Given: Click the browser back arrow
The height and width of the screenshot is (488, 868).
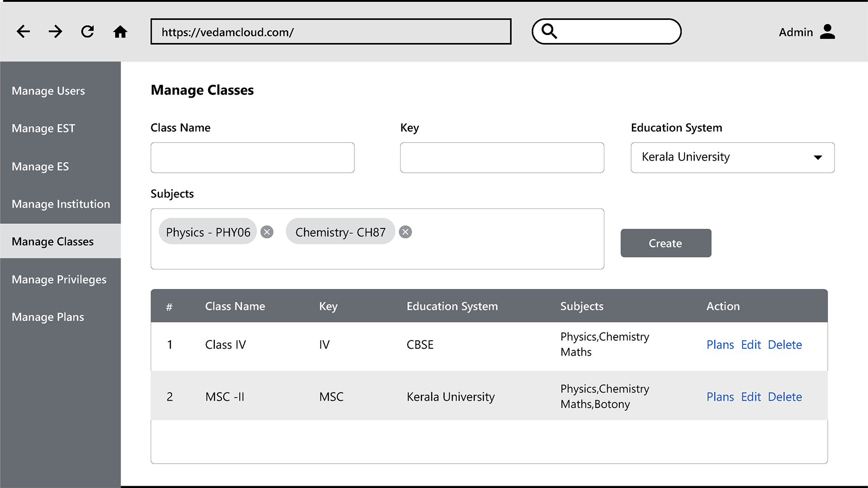Looking at the screenshot, I should click(x=23, y=32).
